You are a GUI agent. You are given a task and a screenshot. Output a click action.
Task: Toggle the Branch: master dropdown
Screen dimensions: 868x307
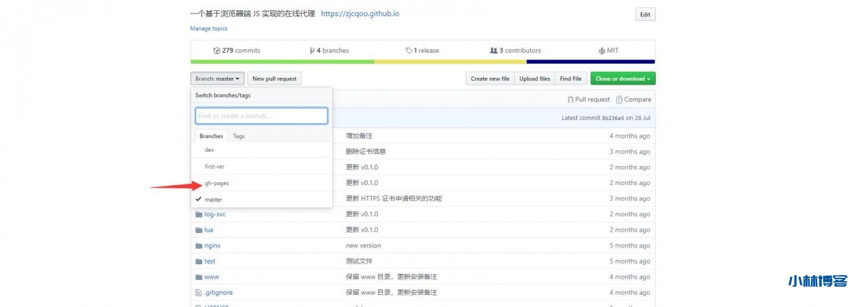[x=217, y=79]
